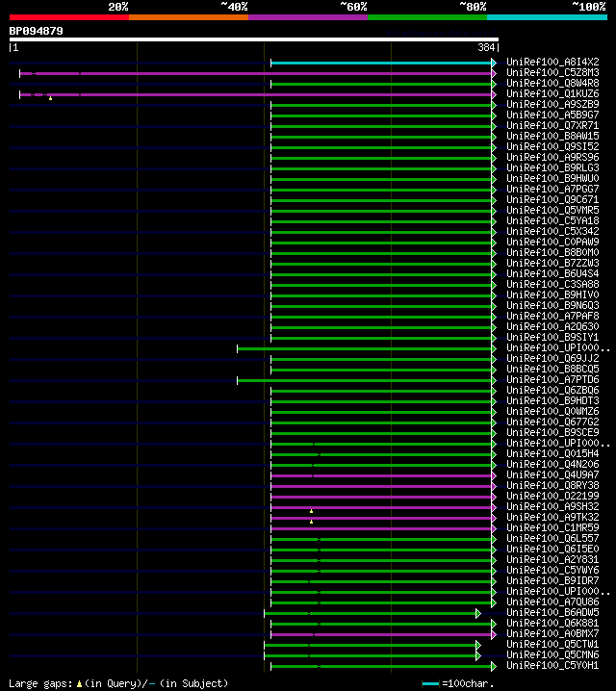
Task: Open hit UniRef100_C5Z8M3
Action: pos(552,73)
